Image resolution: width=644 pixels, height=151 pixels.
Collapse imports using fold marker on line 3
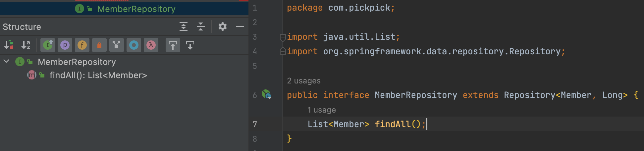coord(283,37)
